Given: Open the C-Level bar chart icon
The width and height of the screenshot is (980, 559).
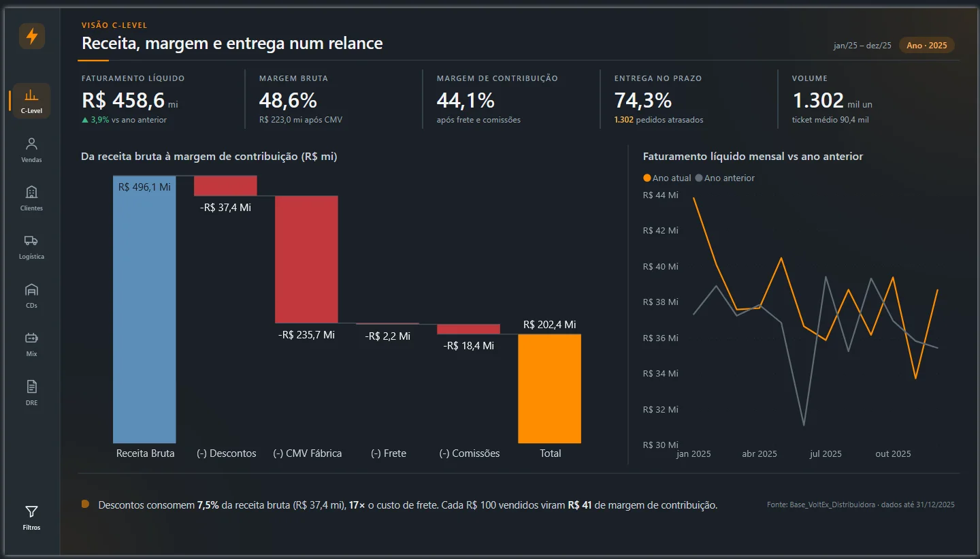Looking at the screenshot, I should 31,95.
